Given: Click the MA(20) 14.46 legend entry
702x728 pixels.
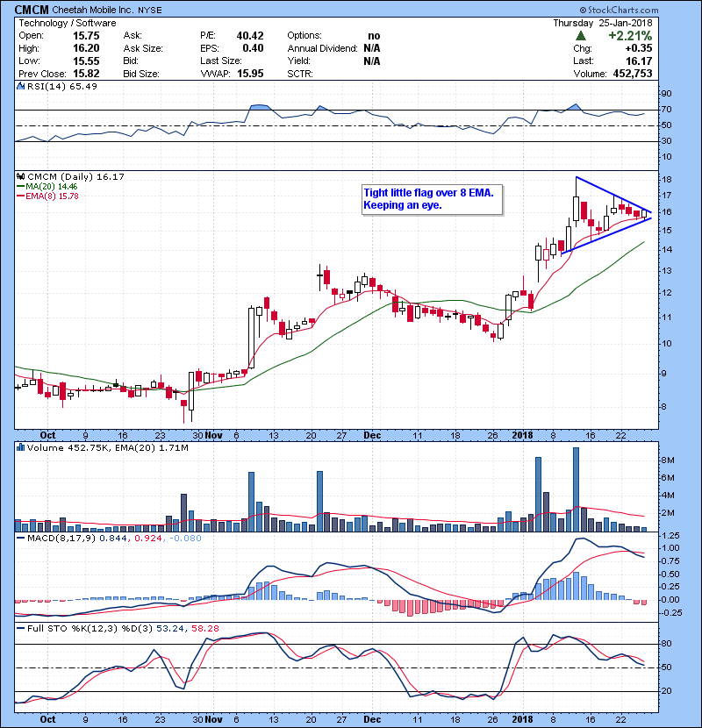Looking at the screenshot, I should [x=47, y=186].
